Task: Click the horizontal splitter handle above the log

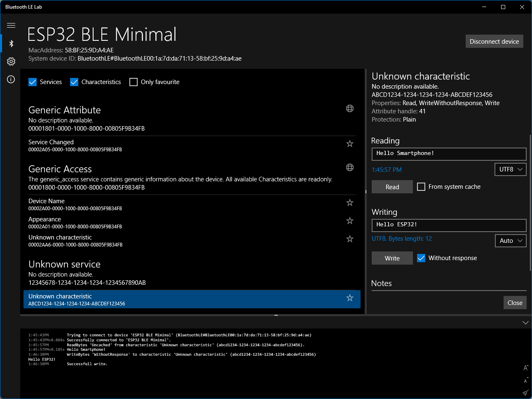Action: pos(276,315)
